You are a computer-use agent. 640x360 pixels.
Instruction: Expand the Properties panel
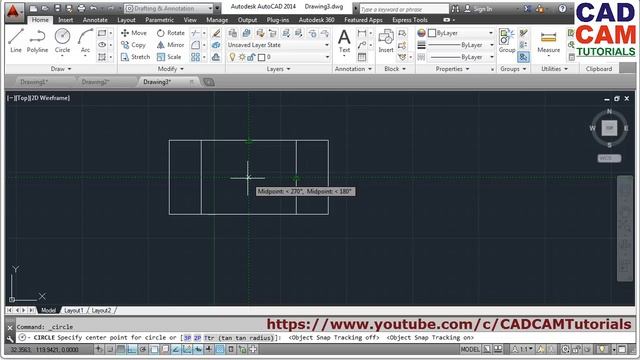pos(452,69)
